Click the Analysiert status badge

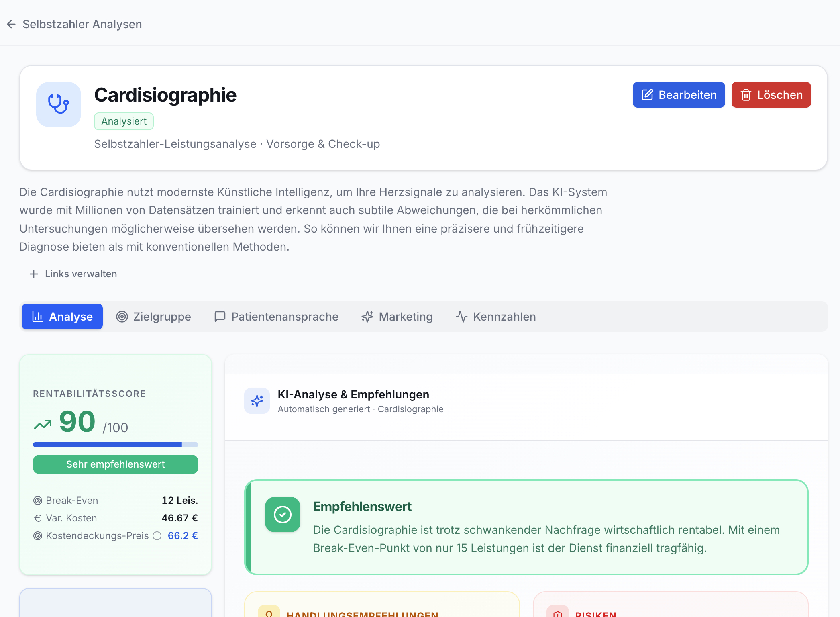124,121
